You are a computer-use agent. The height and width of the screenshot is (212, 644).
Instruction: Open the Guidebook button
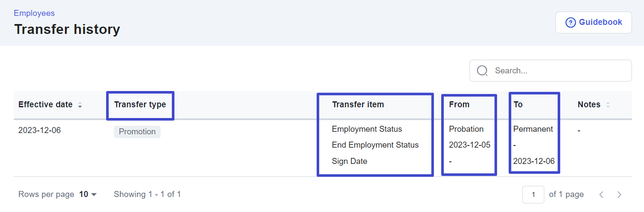click(x=593, y=22)
